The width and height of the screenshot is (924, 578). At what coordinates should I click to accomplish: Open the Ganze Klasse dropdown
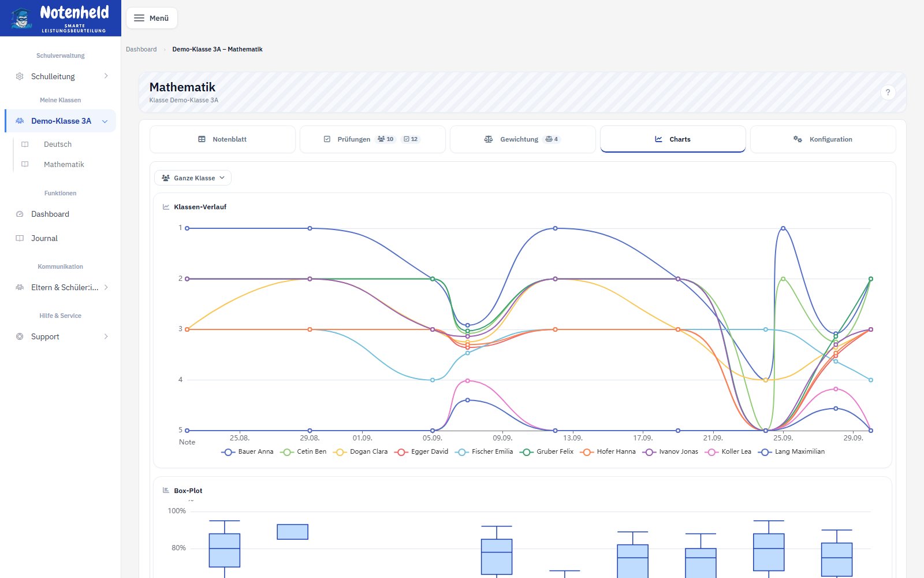click(x=193, y=178)
